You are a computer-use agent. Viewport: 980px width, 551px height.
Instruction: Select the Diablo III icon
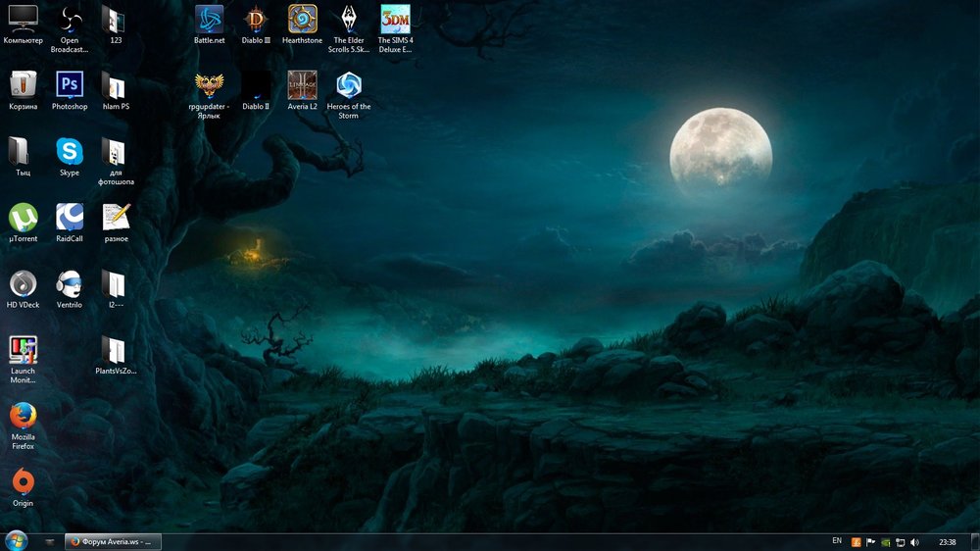pos(256,20)
